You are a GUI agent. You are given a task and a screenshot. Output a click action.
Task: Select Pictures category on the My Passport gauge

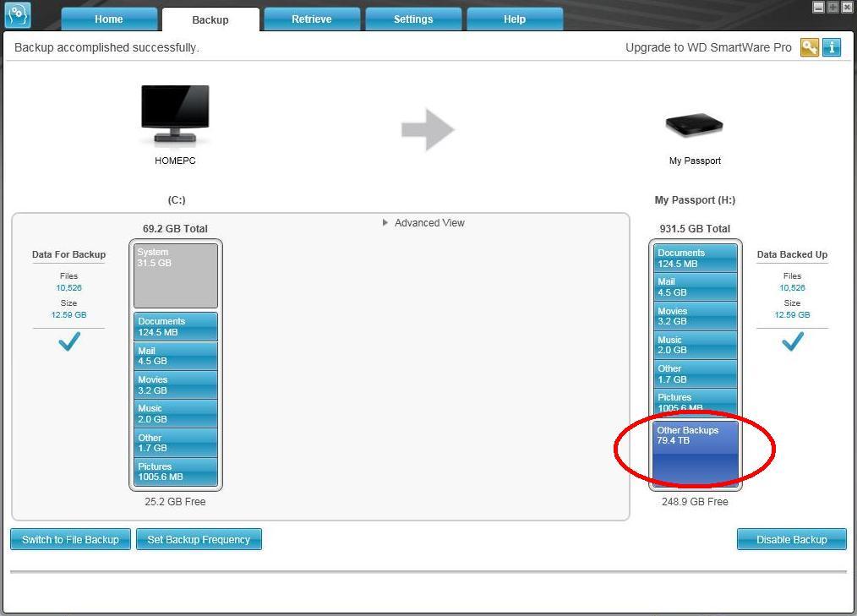696,401
